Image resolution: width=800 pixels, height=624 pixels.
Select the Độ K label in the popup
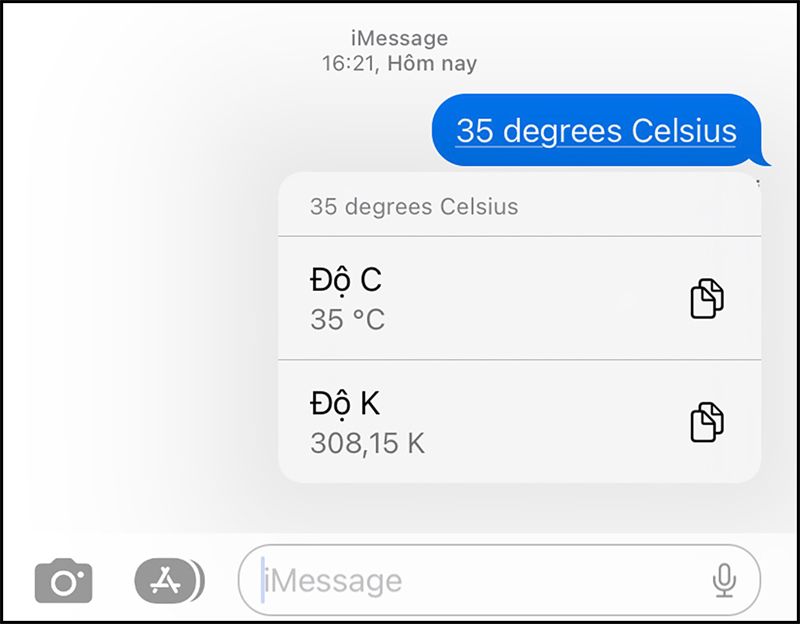coord(346,404)
